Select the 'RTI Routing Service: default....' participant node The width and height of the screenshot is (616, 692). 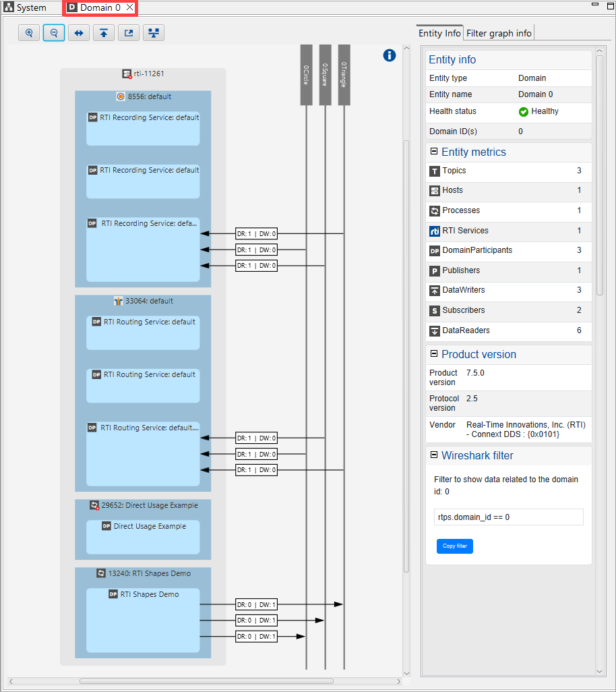pyautogui.click(x=143, y=454)
